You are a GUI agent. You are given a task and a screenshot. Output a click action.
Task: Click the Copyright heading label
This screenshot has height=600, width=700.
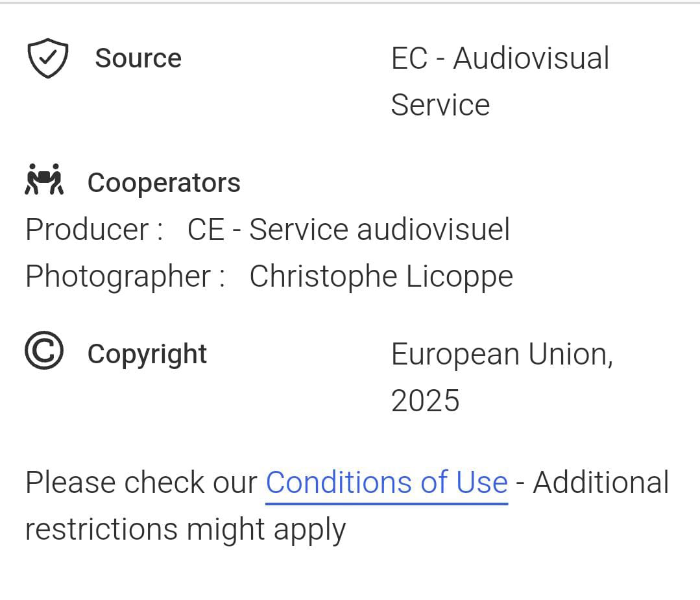coord(147,354)
